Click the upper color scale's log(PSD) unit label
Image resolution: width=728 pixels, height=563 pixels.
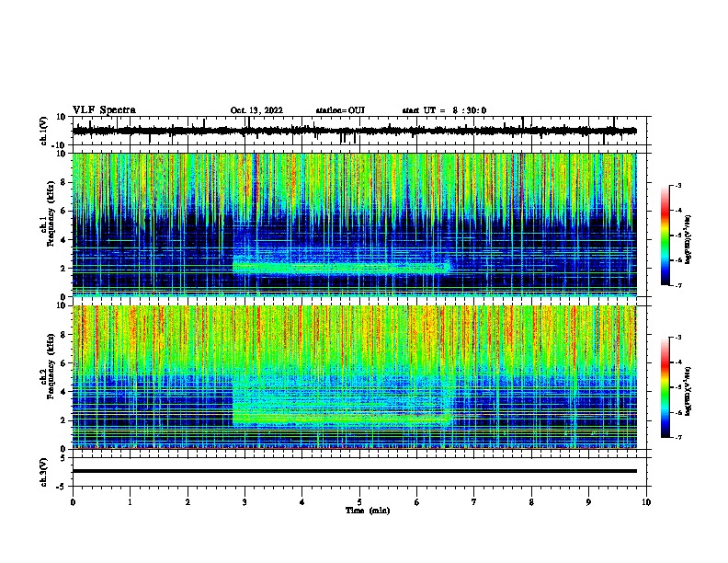(x=688, y=239)
